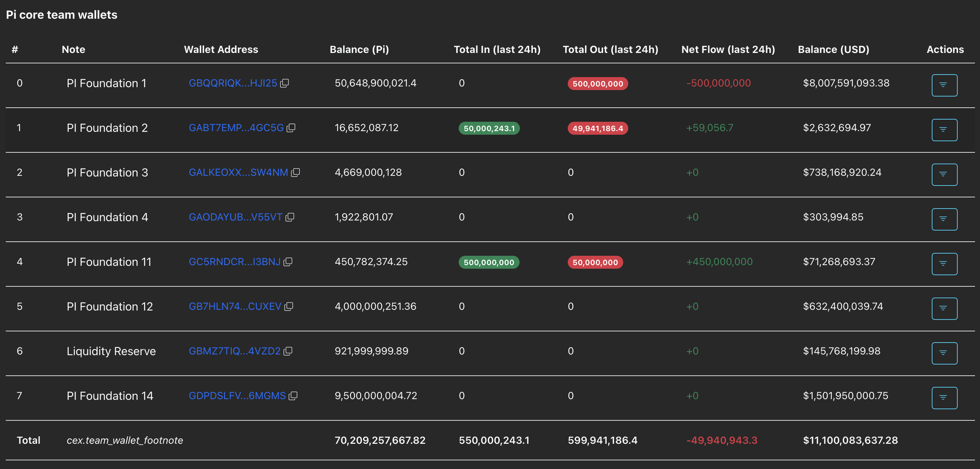Copy the GBMZ7TIQ...4VZD2 address icon
980x469 pixels.
[x=288, y=351]
